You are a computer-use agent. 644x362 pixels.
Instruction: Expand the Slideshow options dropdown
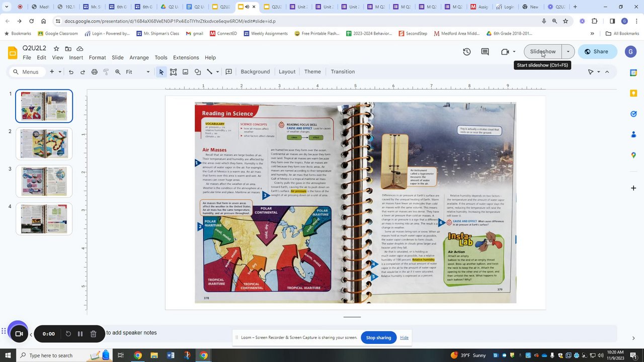pyautogui.click(x=568, y=51)
